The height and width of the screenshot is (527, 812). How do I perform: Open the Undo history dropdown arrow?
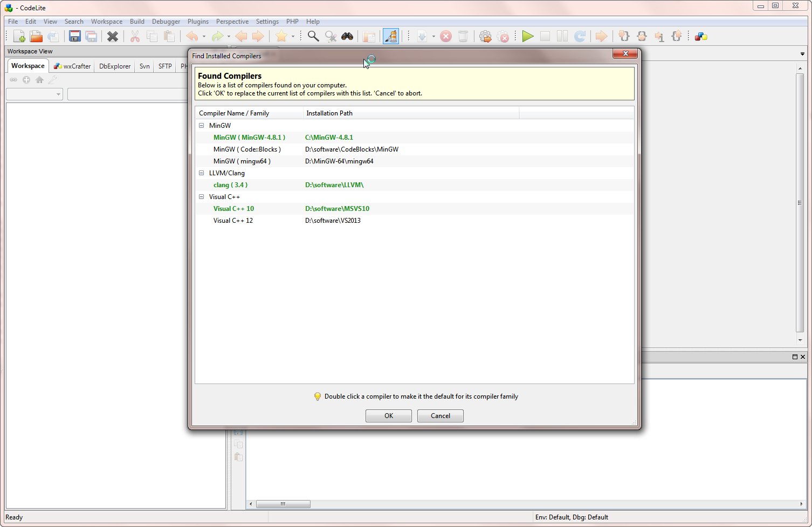[204, 37]
